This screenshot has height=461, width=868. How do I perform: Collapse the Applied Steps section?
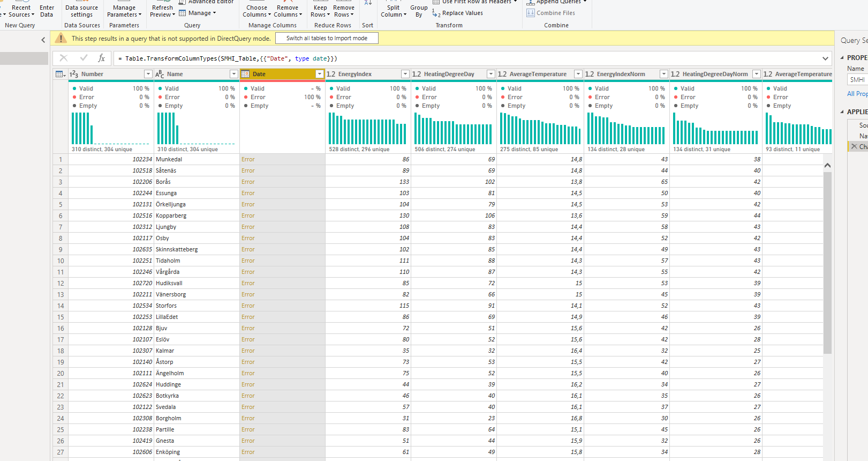point(842,111)
